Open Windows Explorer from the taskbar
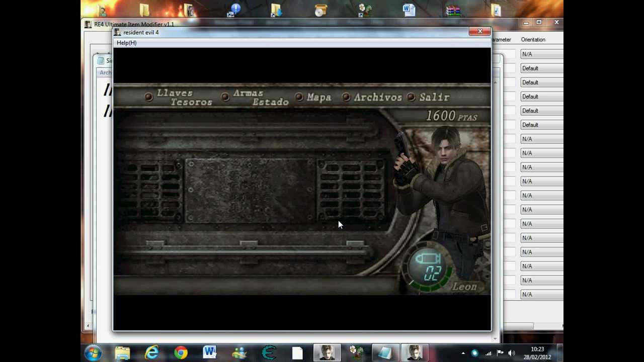 coord(122,352)
